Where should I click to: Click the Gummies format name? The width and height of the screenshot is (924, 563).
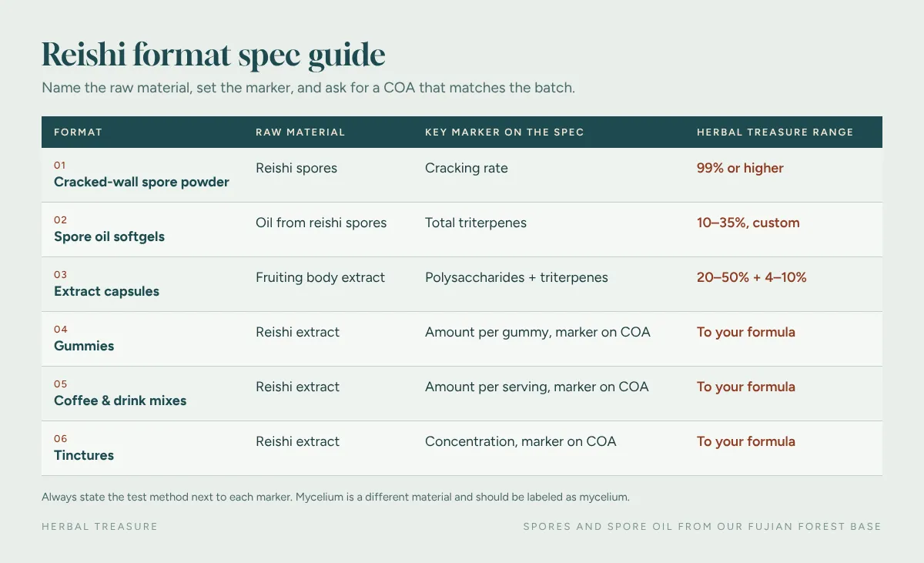click(84, 347)
